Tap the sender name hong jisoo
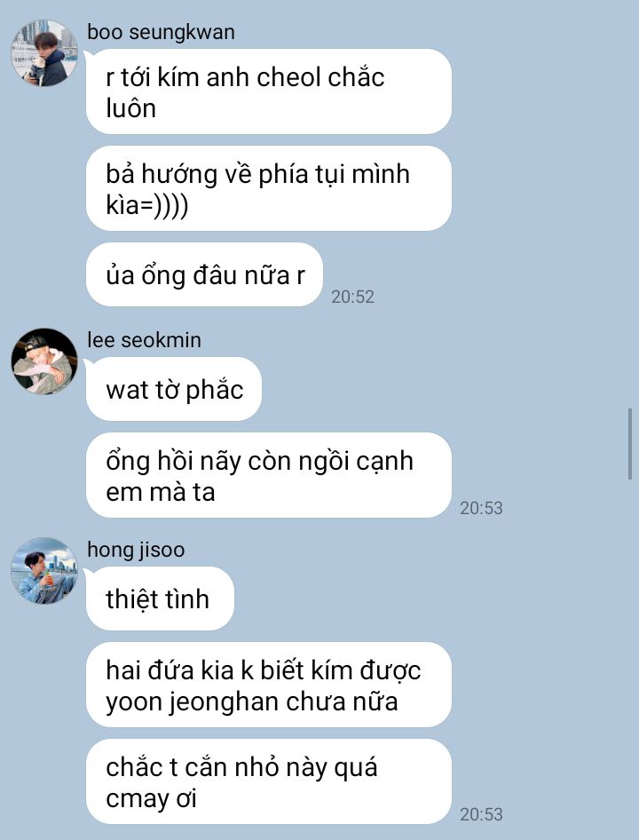The image size is (639, 840). click(x=136, y=550)
